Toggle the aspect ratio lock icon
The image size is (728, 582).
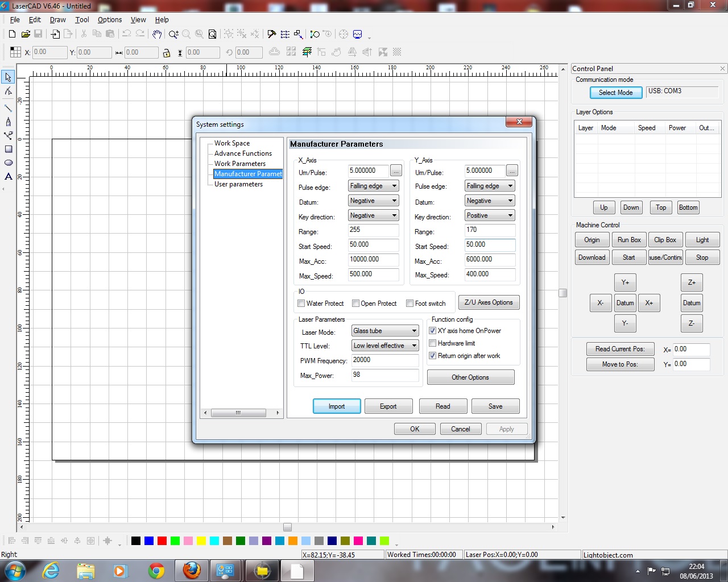[166, 53]
